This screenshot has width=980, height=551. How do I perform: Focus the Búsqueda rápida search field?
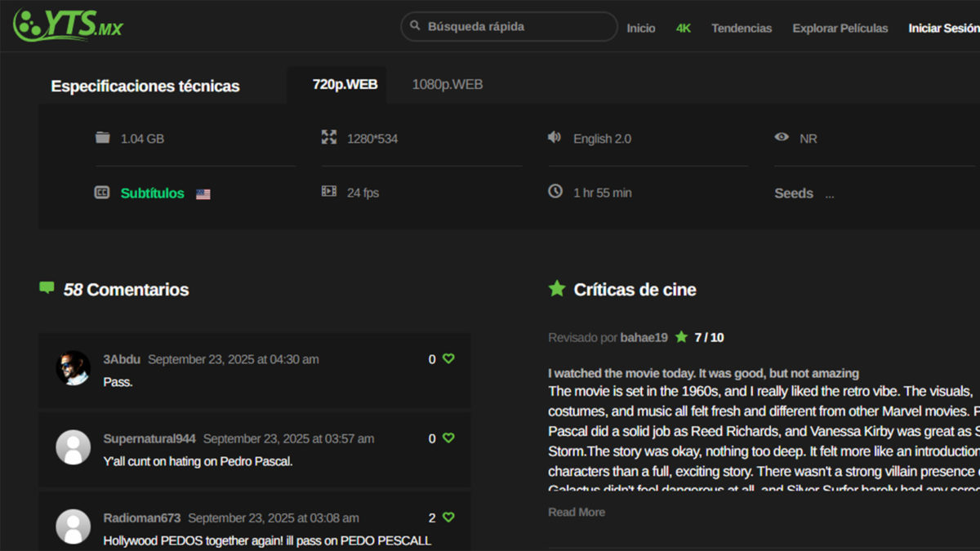coord(509,26)
